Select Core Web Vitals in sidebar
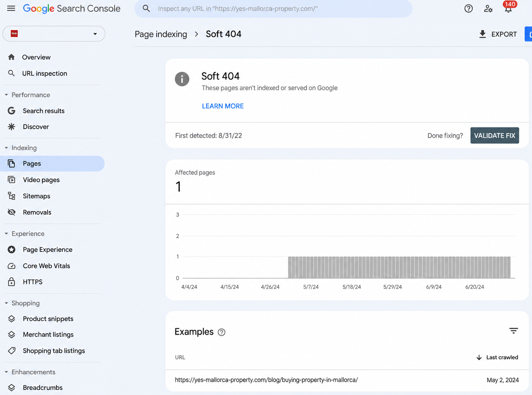Viewport: 532px width, 395px height. click(46, 266)
